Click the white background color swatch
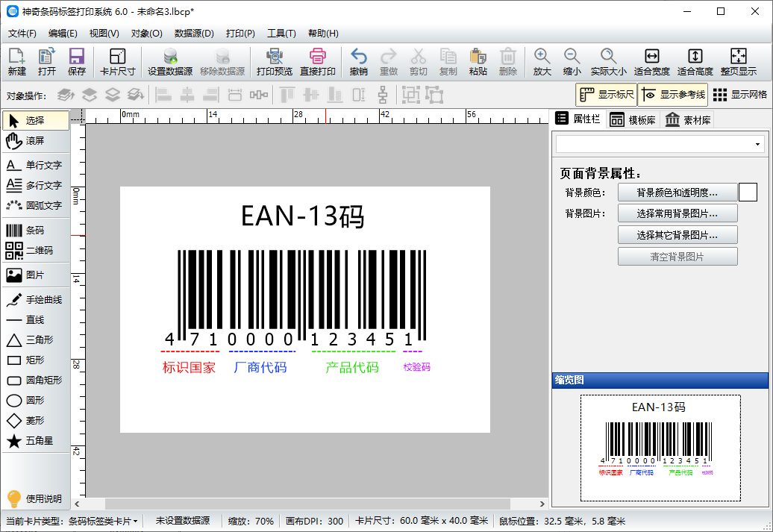Screen dimensions: 773x532 (x=748, y=193)
